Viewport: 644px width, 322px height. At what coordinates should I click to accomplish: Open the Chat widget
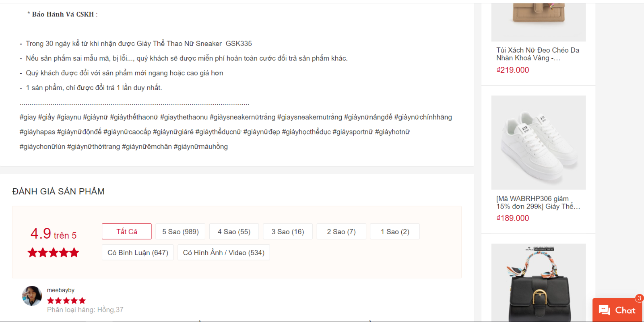[617, 310]
